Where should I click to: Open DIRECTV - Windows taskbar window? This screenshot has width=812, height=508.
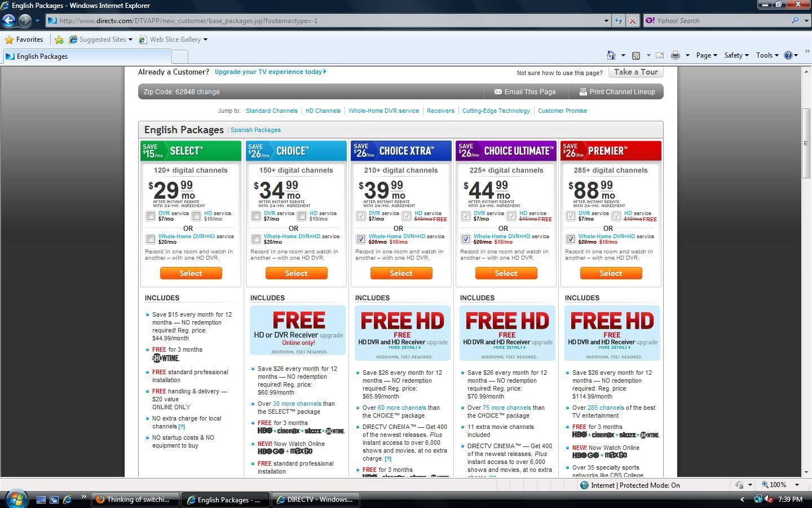click(316, 500)
